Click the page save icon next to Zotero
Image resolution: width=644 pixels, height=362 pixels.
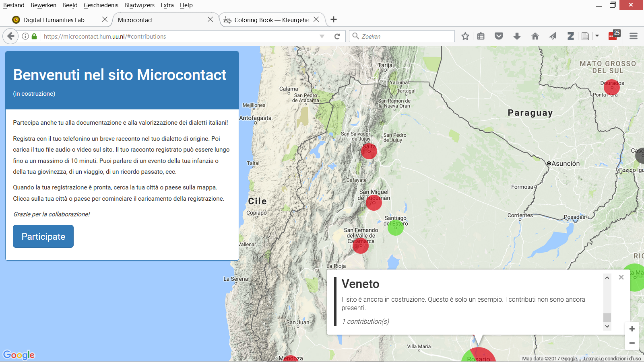(x=585, y=36)
